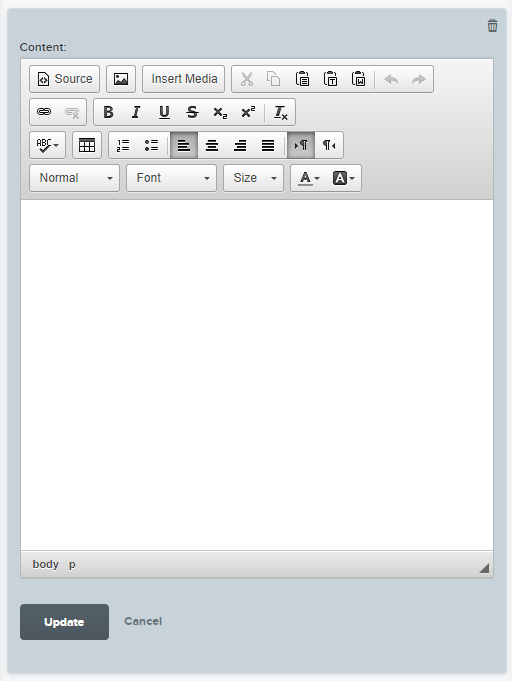Insert a numbered list

123,145
